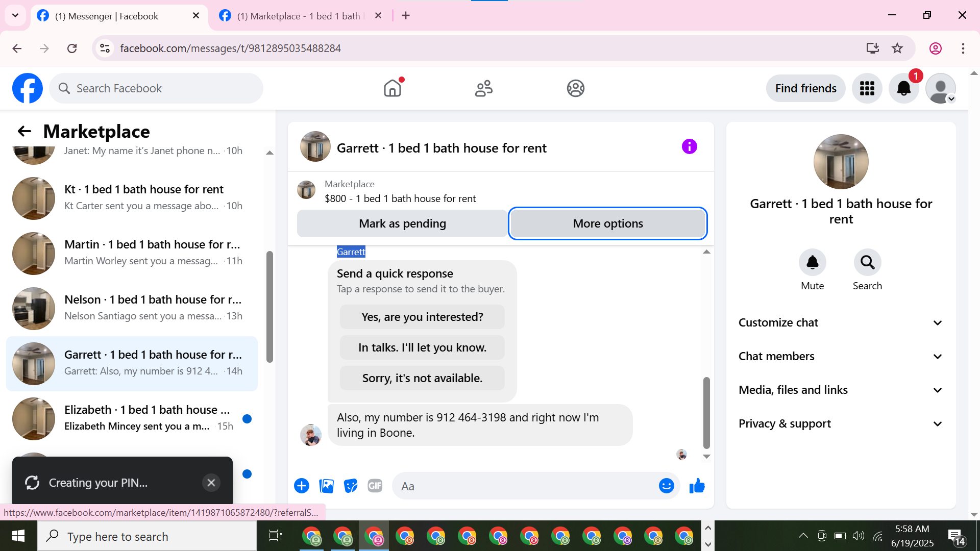Open a new browser tab
The image size is (980, 551).
click(406, 16)
